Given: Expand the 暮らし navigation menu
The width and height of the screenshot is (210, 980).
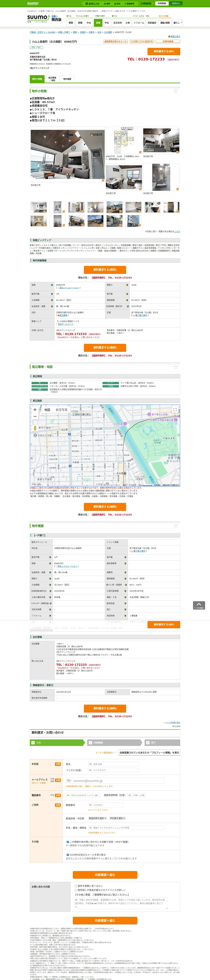Looking at the screenshot, I should click(x=177, y=23).
